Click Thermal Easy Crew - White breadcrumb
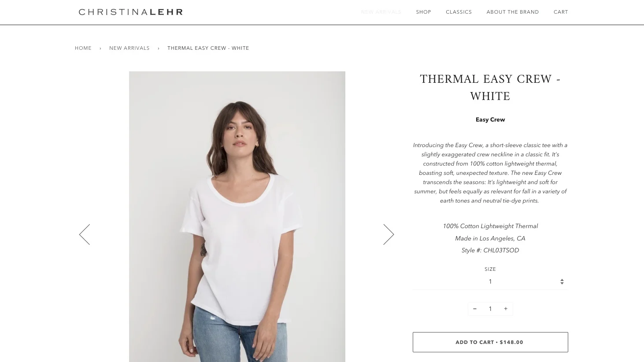This screenshot has width=644, height=362. click(208, 48)
